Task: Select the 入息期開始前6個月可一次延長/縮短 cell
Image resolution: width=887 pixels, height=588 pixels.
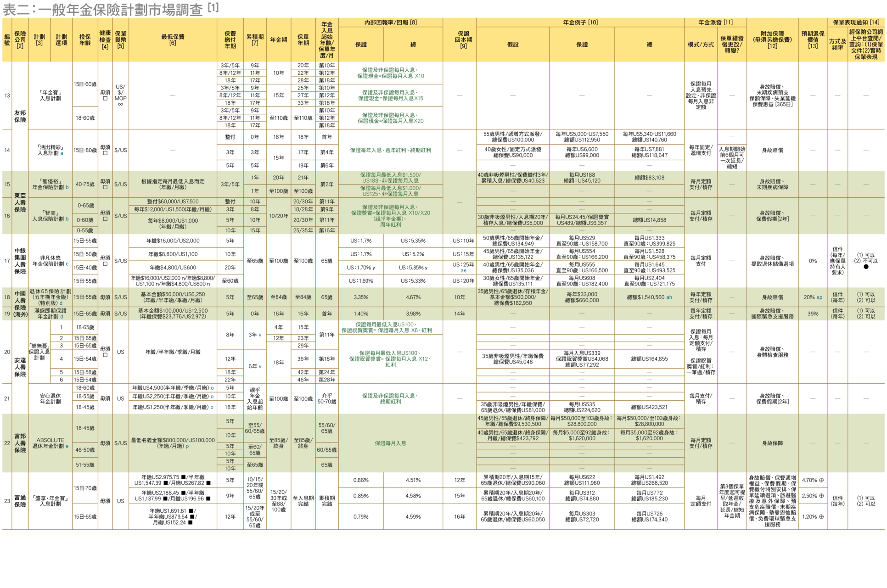Action: point(732,158)
